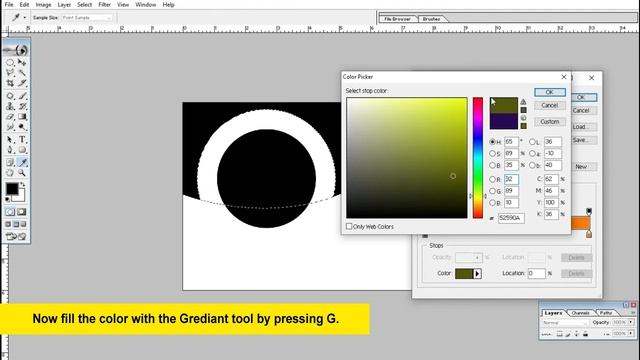Select the Dodge tool

[22, 127]
